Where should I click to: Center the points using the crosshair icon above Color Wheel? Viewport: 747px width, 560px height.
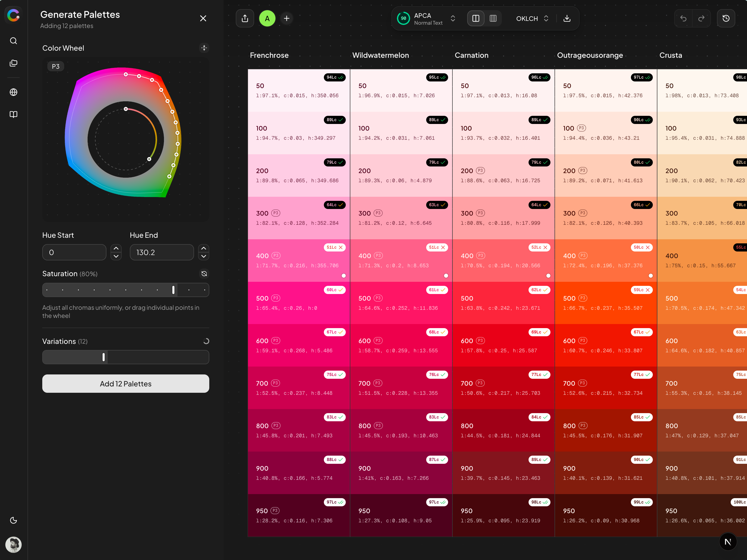click(204, 48)
